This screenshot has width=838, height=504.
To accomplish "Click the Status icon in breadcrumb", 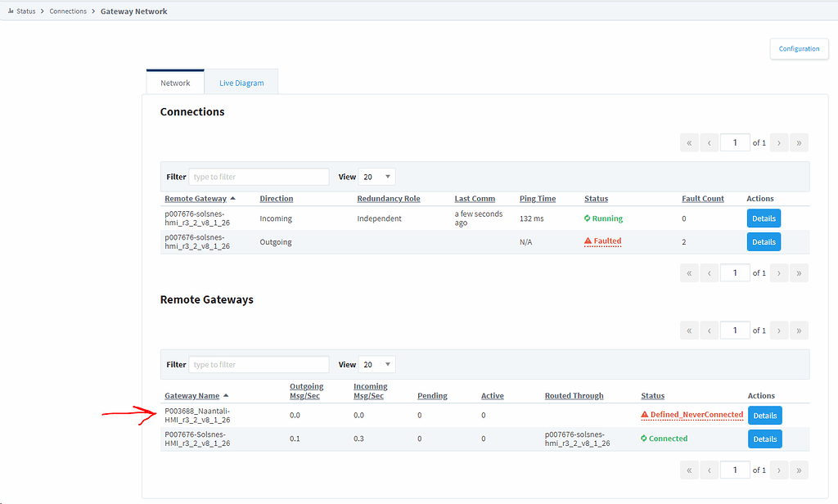I will tap(10, 11).
